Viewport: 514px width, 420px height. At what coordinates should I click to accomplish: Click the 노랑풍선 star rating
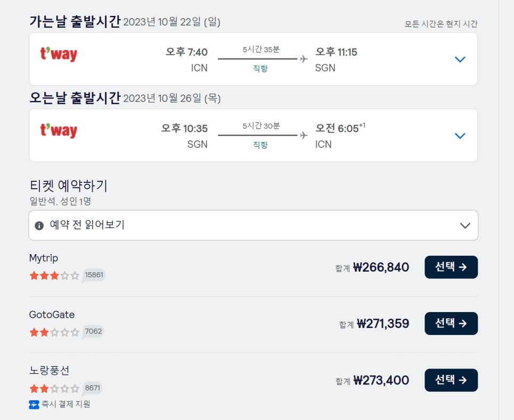[54, 389]
